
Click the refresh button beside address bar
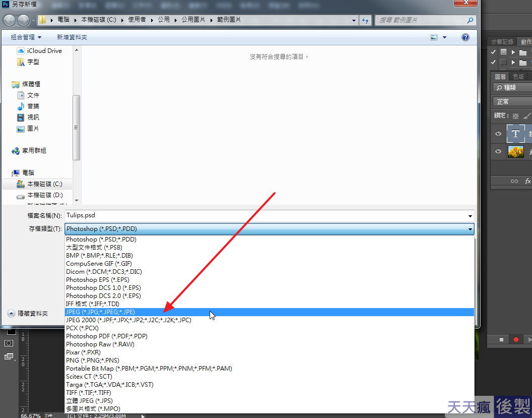click(365, 20)
